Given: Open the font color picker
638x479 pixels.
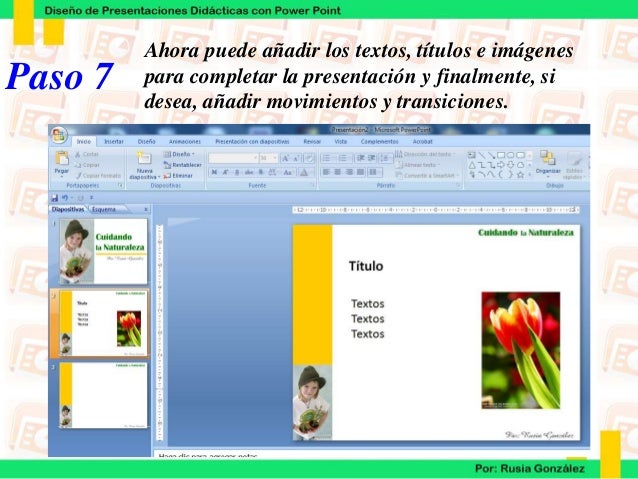Looking at the screenshot, I should (304, 173).
